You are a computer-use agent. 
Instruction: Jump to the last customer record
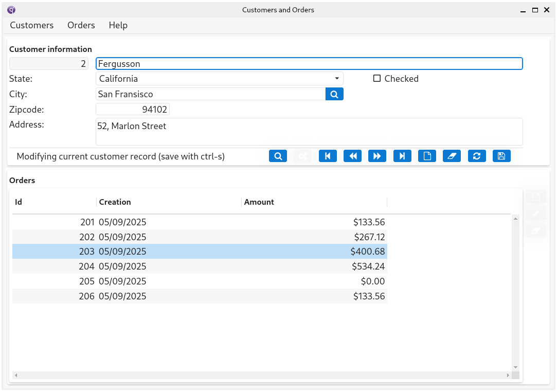point(402,156)
